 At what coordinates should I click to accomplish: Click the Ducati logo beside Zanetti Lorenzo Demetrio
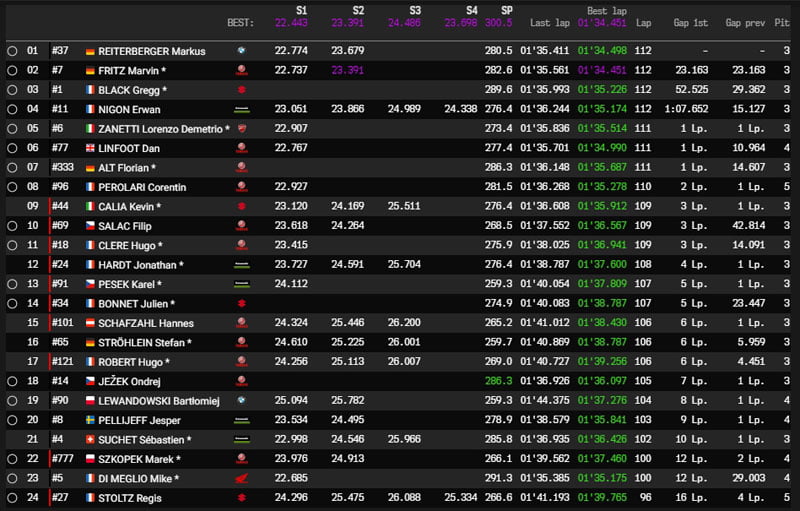[241, 129]
